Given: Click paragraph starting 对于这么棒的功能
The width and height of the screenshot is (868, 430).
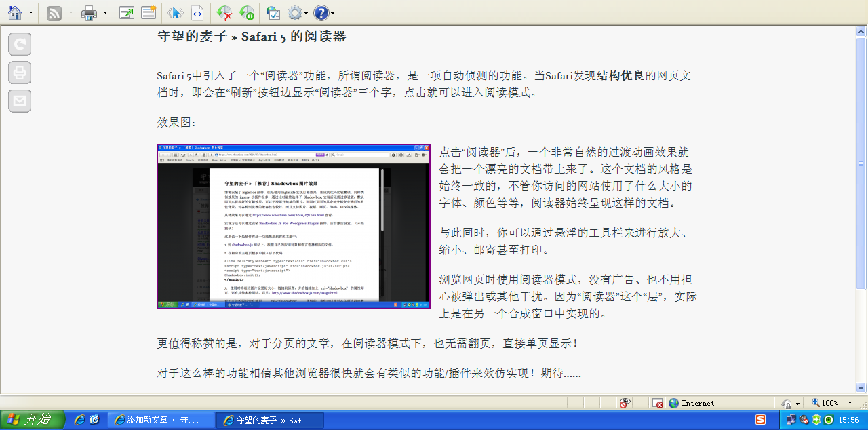Looking at the screenshot, I should [x=369, y=374].
